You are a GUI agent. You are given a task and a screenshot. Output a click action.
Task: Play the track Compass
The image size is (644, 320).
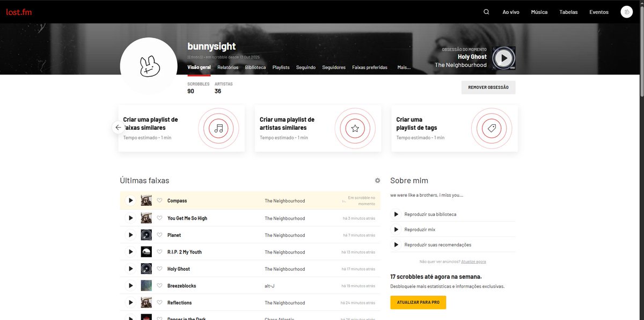pyautogui.click(x=130, y=200)
